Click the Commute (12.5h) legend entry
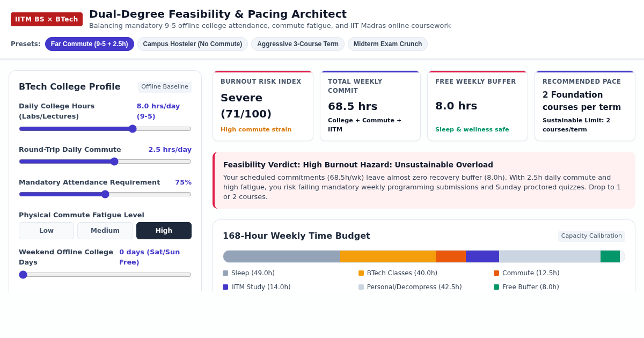 tap(526, 273)
